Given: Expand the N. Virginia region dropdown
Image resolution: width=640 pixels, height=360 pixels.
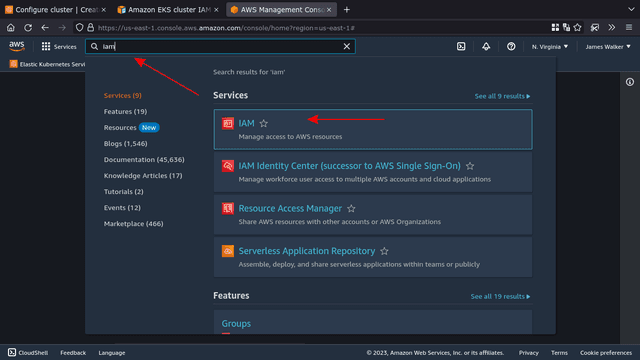Looking at the screenshot, I should coord(549,47).
